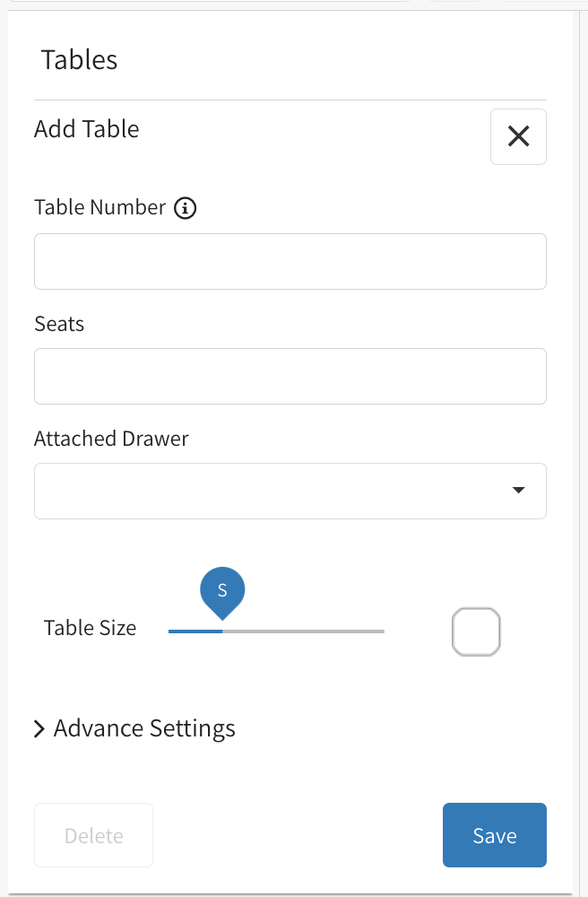This screenshot has height=897, width=588.
Task: Close the Add Table form
Action: [x=518, y=136]
